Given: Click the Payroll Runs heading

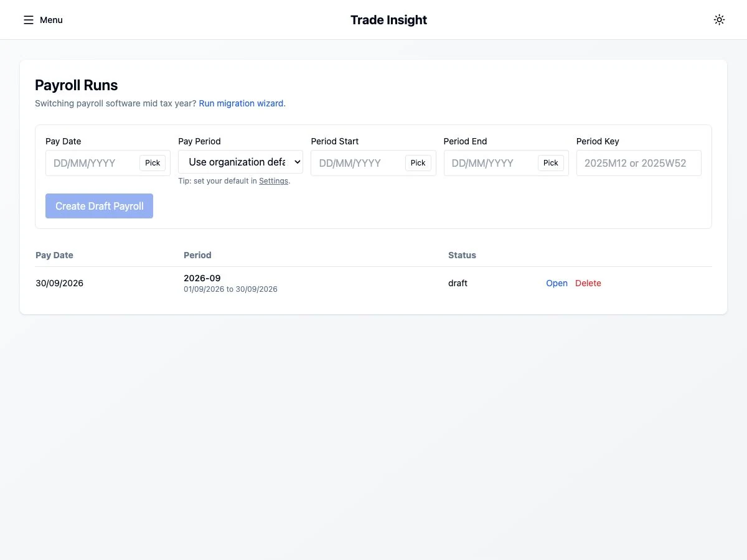Looking at the screenshot, I should click(x=76, y=85).
